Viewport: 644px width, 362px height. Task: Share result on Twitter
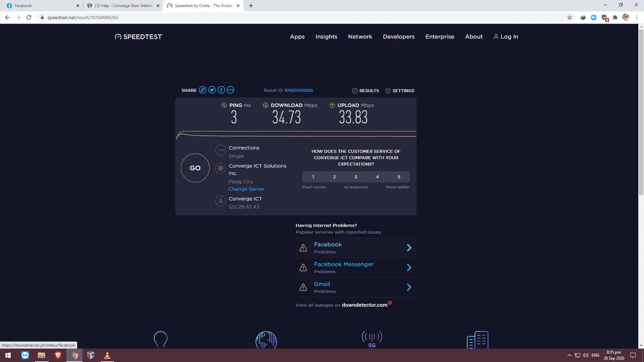tap(212, 90)
